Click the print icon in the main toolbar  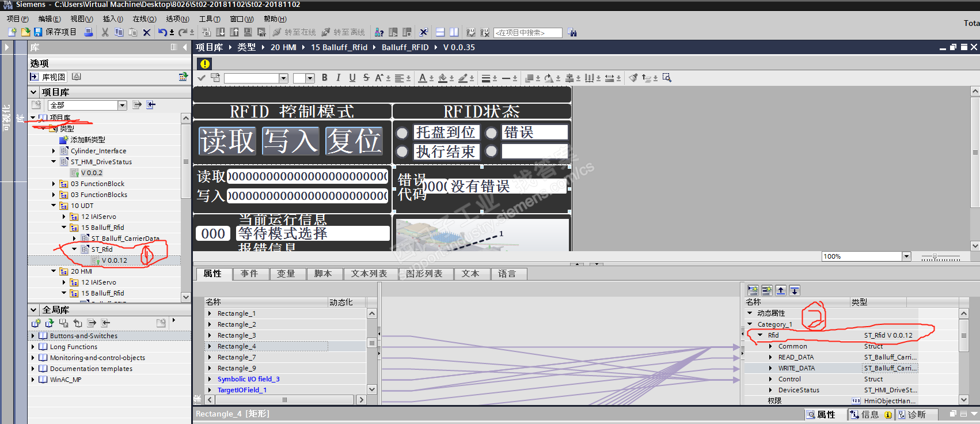coord(88,32)
